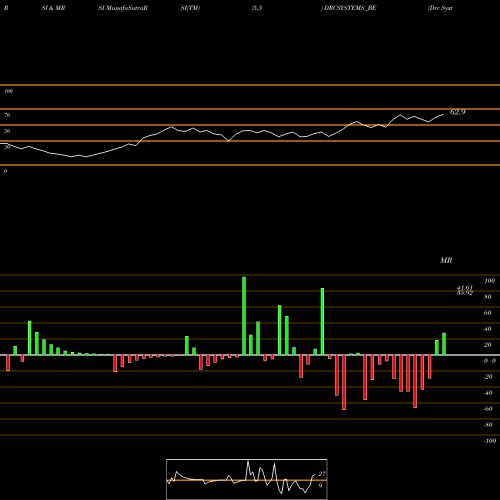Image resolution: width=500 pixels, height=500 pixels.
Task: Click the RSI reading "62.9"
Action: 457,112
